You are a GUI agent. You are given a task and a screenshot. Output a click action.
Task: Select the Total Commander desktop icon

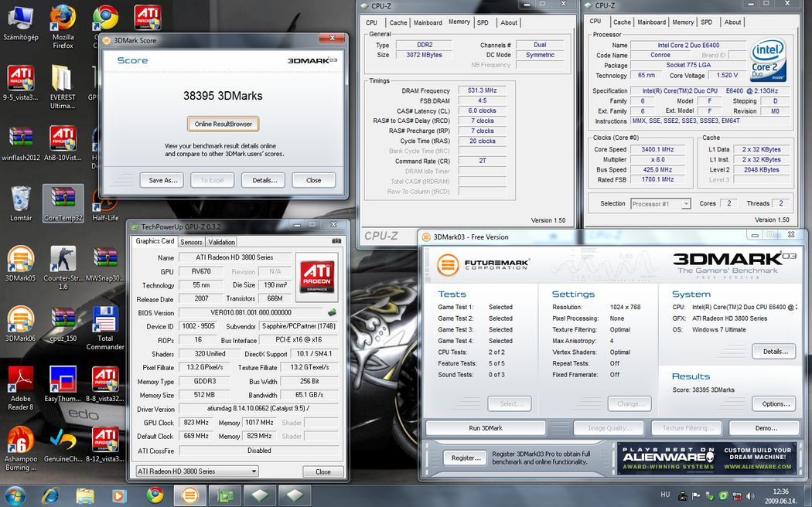[105, 328]
